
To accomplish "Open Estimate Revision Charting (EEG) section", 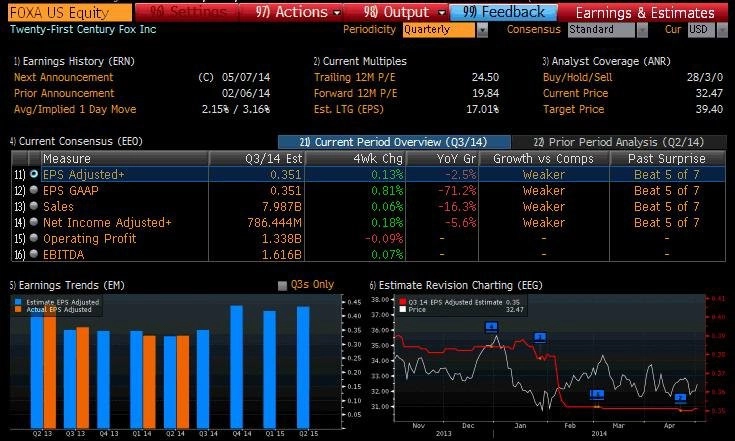I will [456, 285].
